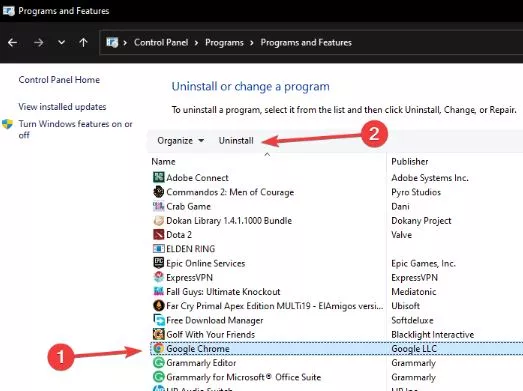The image size is (523, 391).
Task: Expand the chevron after Programs breadcrumb
Action: [x=252, y=43]
